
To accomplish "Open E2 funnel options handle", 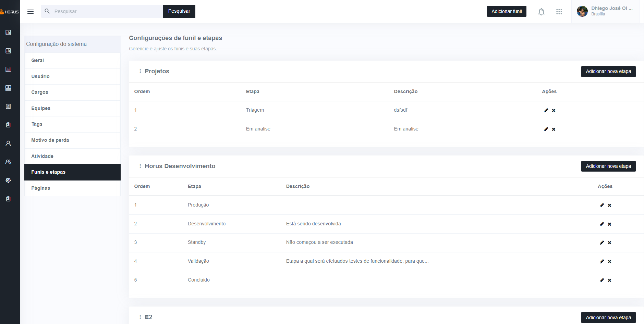I will [x=140, y=317].
